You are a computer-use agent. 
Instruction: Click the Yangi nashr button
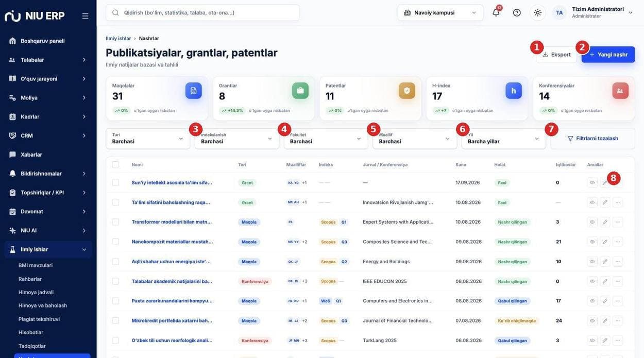coord(608,55)
